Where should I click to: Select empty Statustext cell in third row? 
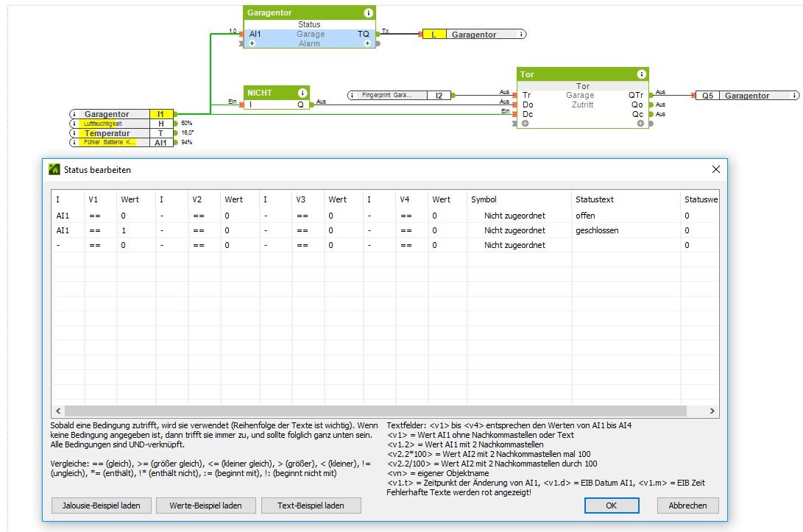coord(626,245)
